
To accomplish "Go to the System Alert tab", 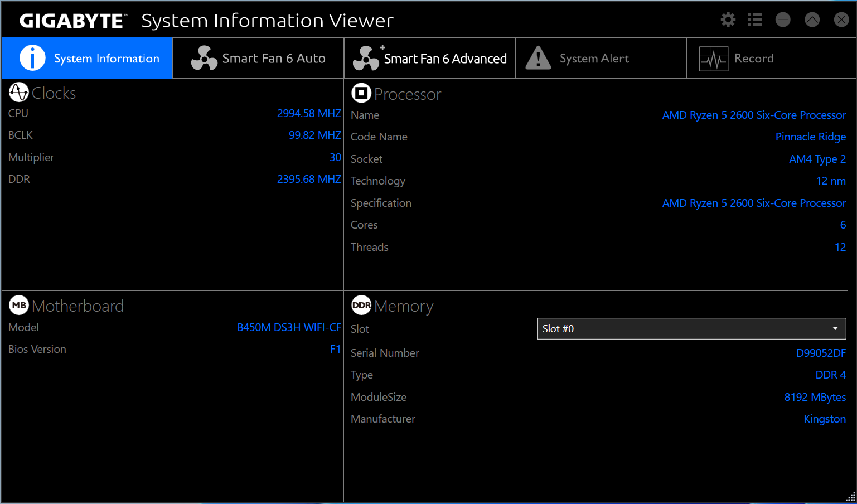I will [x=594, y=59].
